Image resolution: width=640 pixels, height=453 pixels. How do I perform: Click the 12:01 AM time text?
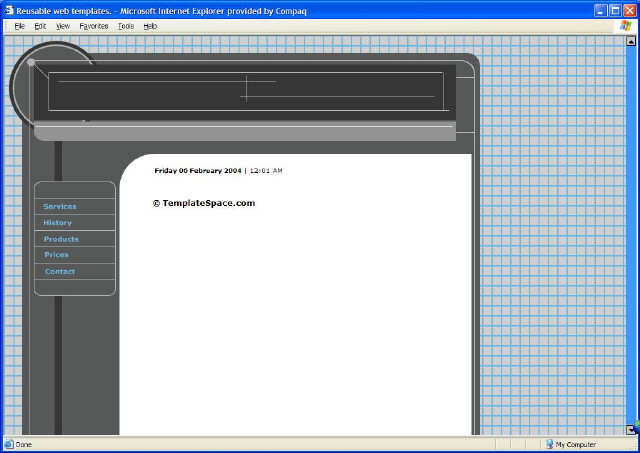click(266, 171)
